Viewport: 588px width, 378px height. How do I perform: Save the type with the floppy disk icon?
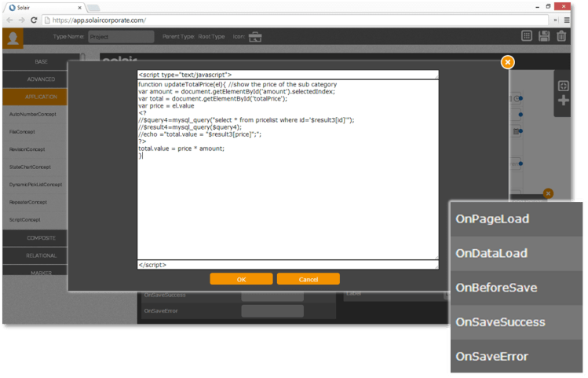click(x=544, y=36)
